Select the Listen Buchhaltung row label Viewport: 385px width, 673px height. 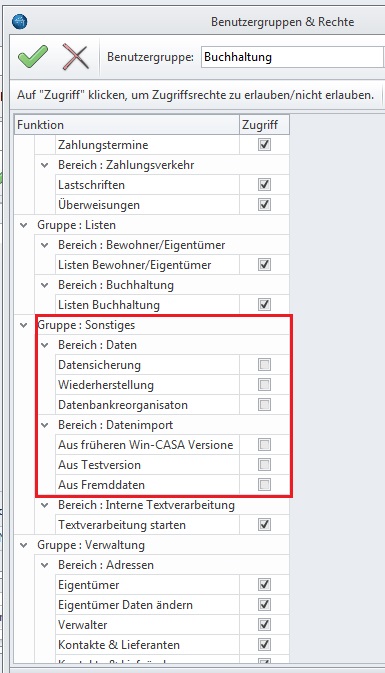[109, 305]
